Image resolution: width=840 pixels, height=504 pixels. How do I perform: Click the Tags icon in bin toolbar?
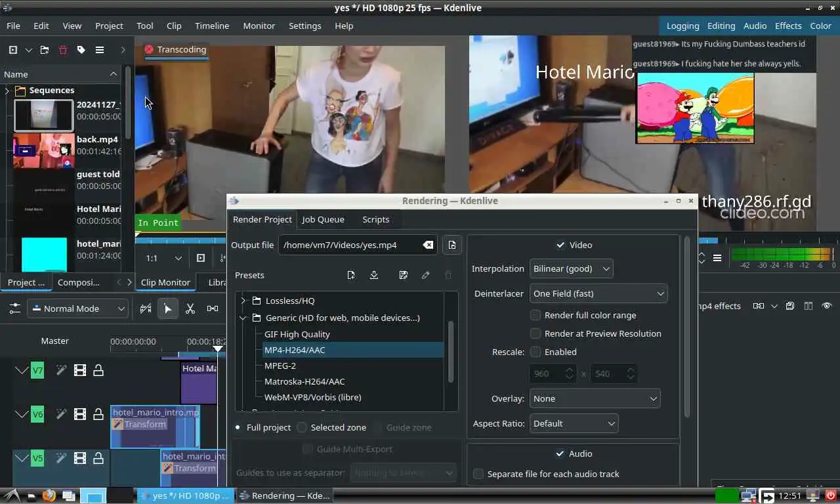[81, 50]
